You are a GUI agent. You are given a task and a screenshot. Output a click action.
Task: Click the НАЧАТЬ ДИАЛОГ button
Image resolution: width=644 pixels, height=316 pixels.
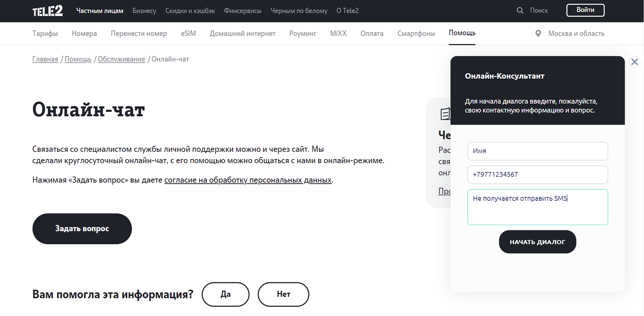538,242
